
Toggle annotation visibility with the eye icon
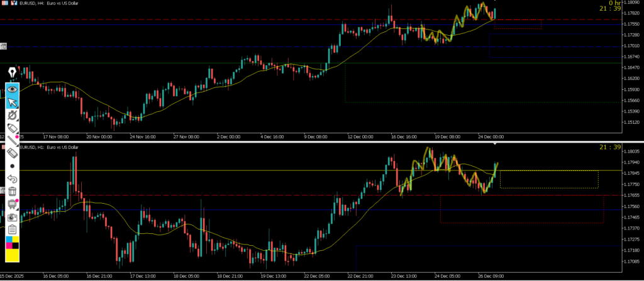click(12, 89)
